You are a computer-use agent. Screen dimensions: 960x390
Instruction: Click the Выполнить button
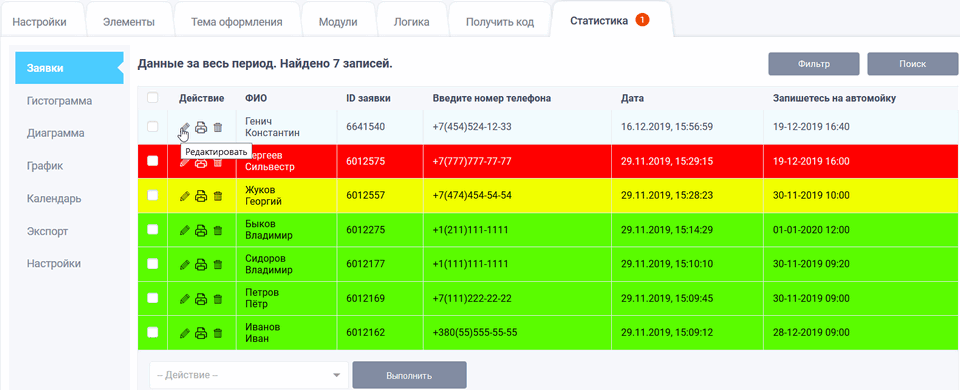click(410, 375)
